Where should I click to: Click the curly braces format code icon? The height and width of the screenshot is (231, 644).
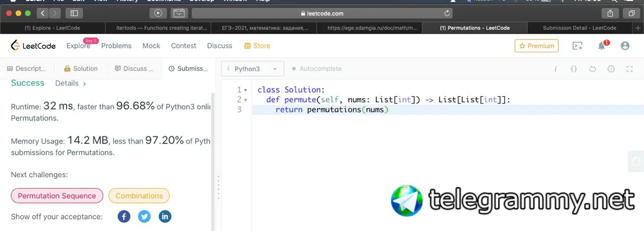[x=574, y=69]
